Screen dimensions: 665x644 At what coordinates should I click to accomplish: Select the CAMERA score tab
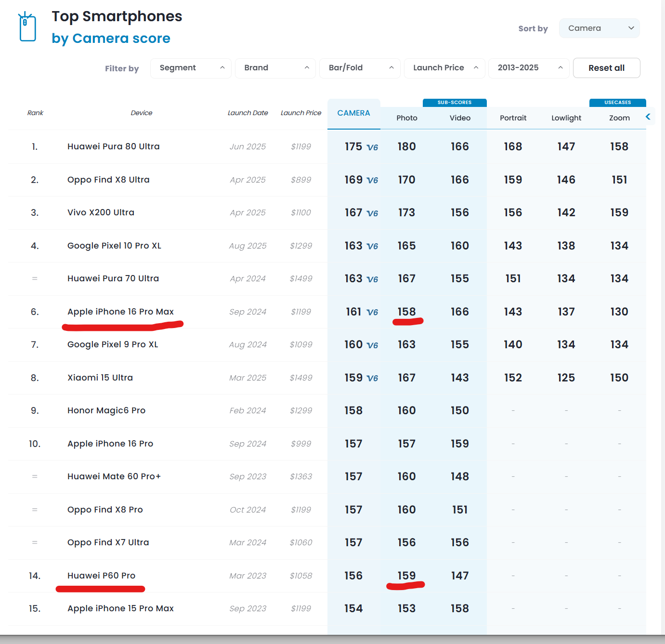(x=354, y=114)
